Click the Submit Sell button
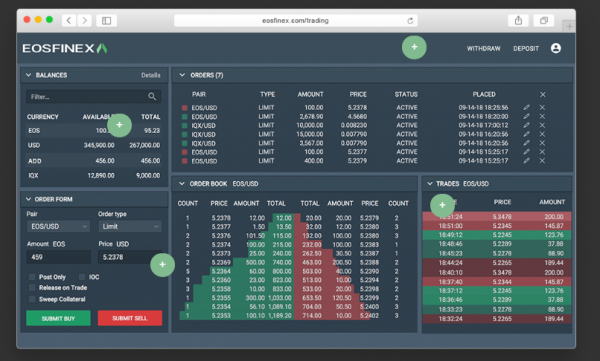 click(130, 318)
